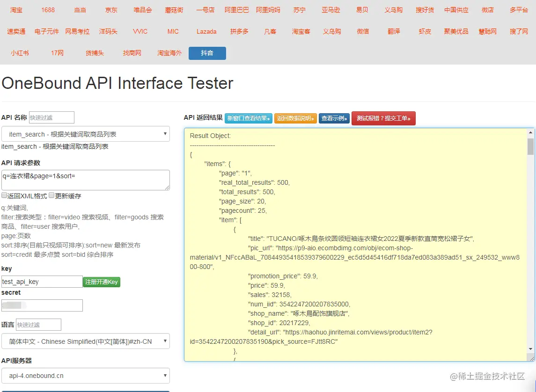Open the 小红书 platform link
This screenshot has width=536, height=392.
tap(20, 53)
